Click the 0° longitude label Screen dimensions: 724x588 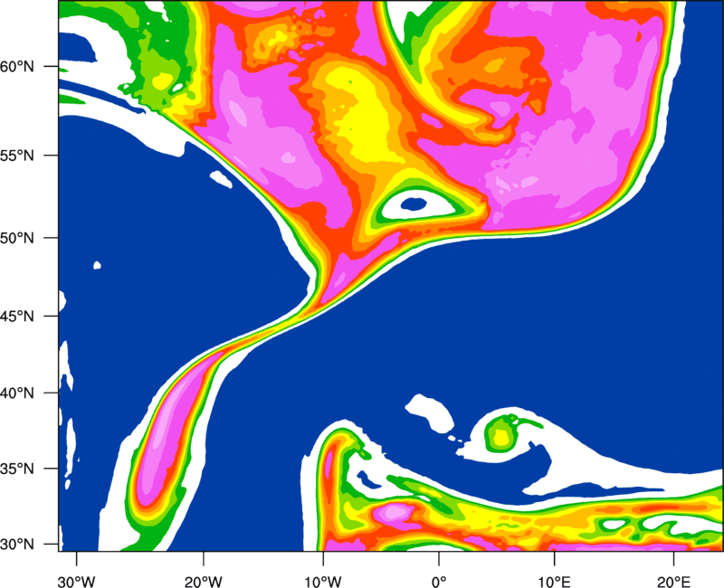pyautogui.click(x=439, y=581)
